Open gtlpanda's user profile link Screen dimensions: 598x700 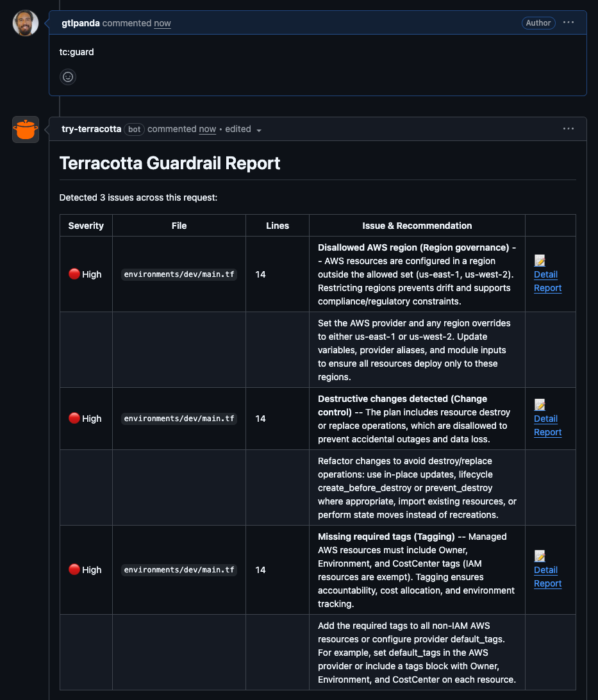tap(80, 23)
